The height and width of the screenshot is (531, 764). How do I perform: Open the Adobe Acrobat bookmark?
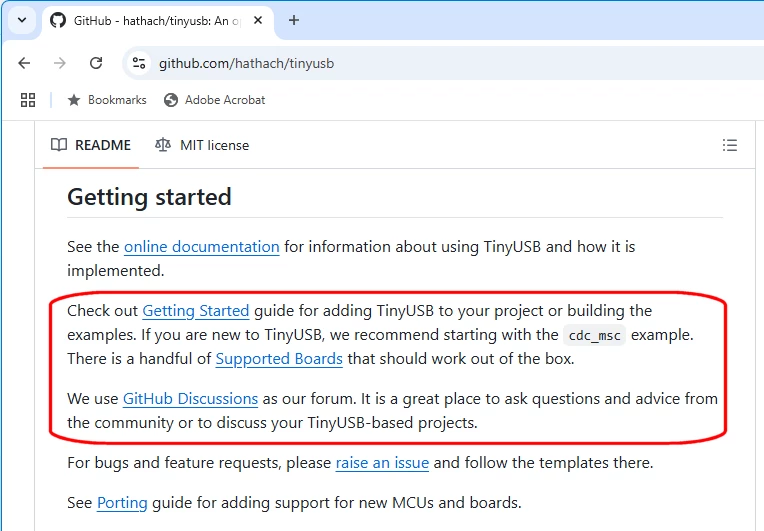pos(215,100)
